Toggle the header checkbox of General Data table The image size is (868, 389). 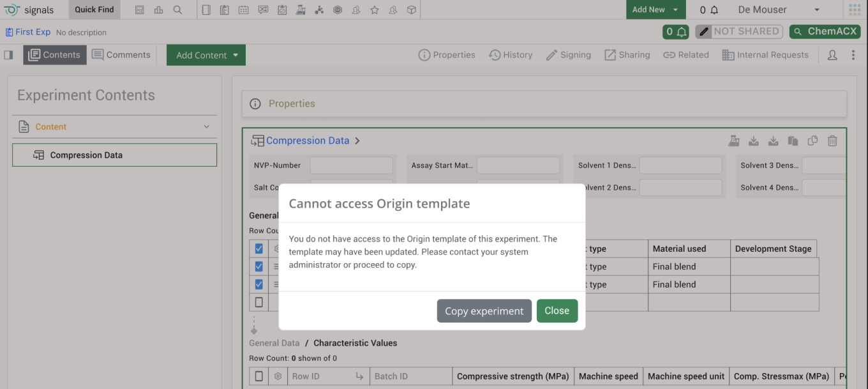(x=258, y=248)
